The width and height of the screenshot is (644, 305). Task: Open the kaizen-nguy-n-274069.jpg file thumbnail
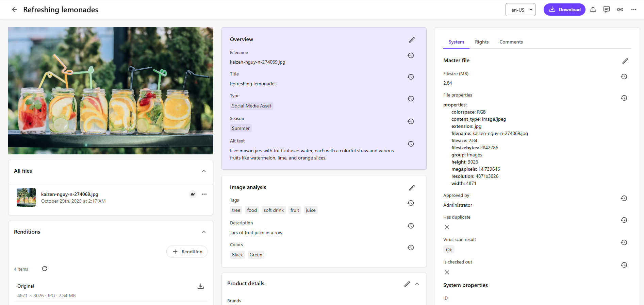coord(26,197)
